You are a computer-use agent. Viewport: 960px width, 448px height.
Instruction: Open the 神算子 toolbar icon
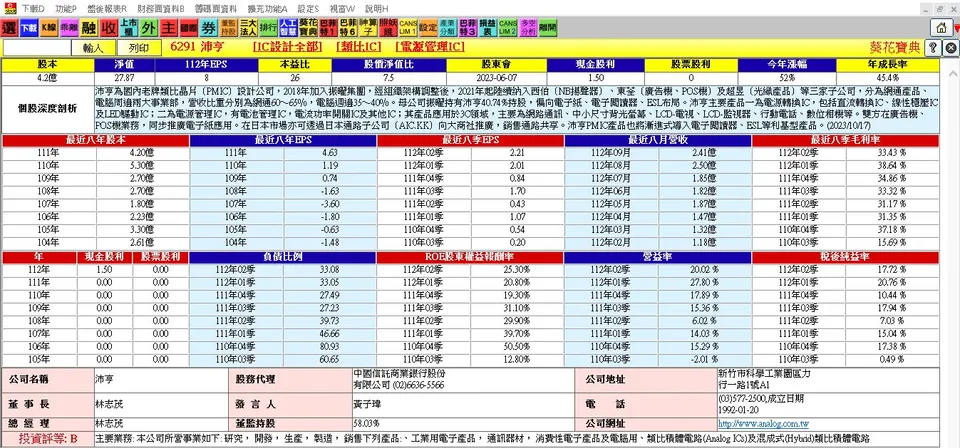point(368,28)
